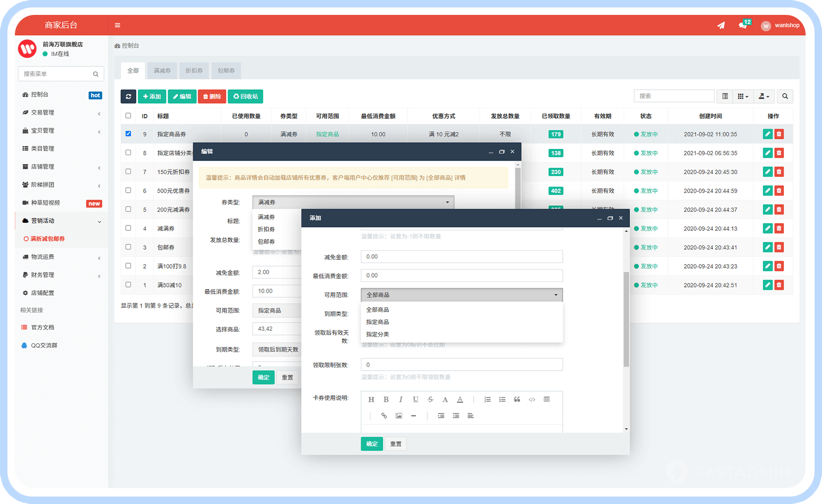Click the red delete icon for row 9
Screen dimensions: 822x504
pos(779,134)
